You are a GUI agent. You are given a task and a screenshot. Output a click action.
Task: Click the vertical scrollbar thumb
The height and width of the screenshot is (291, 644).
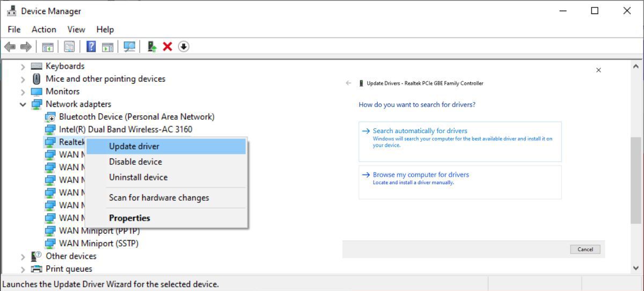click(x=636, y=180)
